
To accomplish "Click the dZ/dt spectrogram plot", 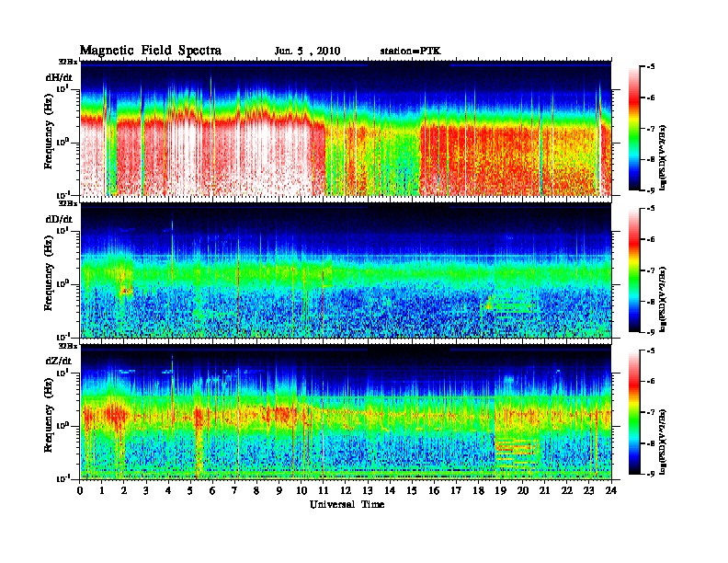I will [x=346, y=412].
